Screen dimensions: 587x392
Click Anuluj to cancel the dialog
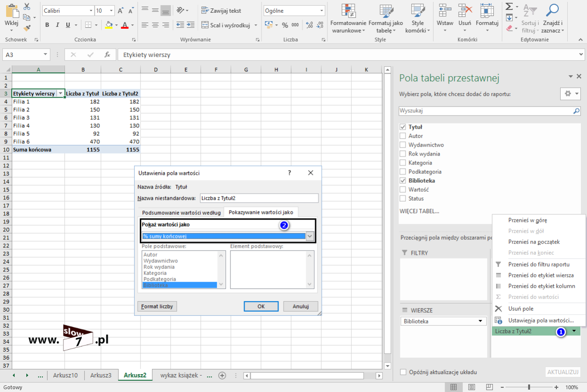301,306
